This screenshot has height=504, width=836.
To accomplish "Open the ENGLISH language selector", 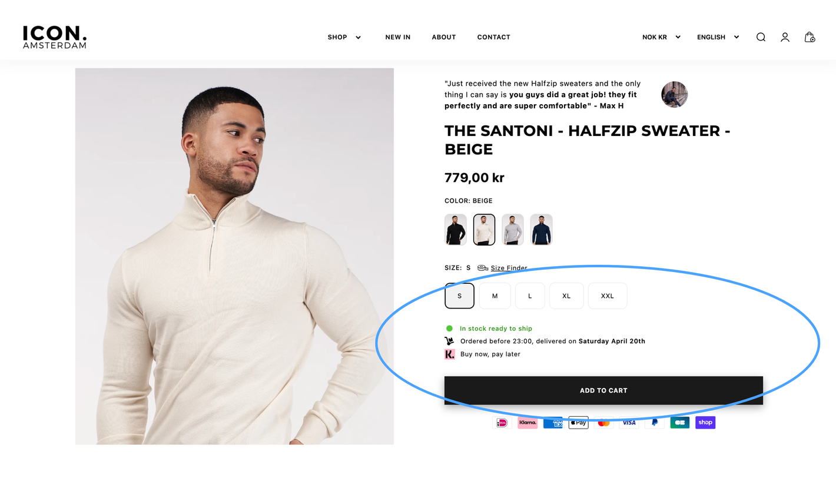I will (718, 37).
